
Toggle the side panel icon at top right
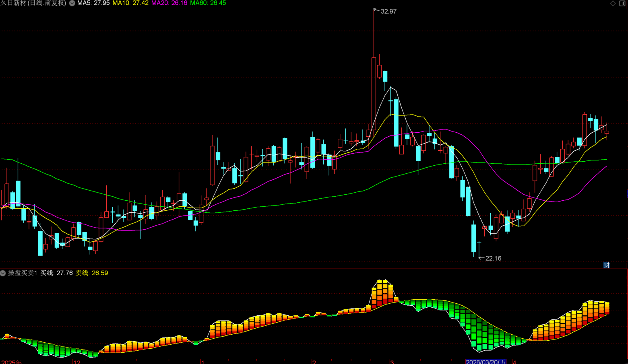tap(622, 3)
